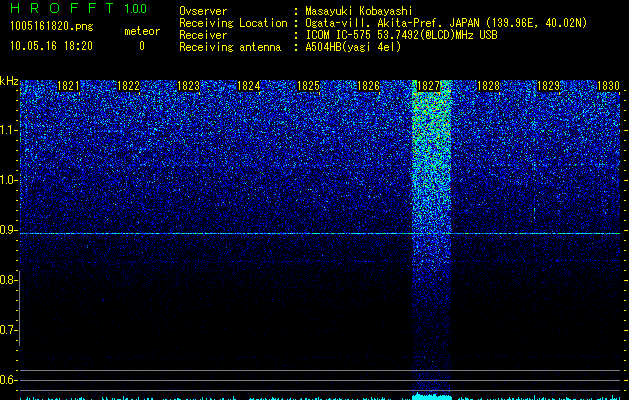The width and height of the screenshot is (629, 400).
Task: Click the Receiver field label
Action: (x=203, y=35)
